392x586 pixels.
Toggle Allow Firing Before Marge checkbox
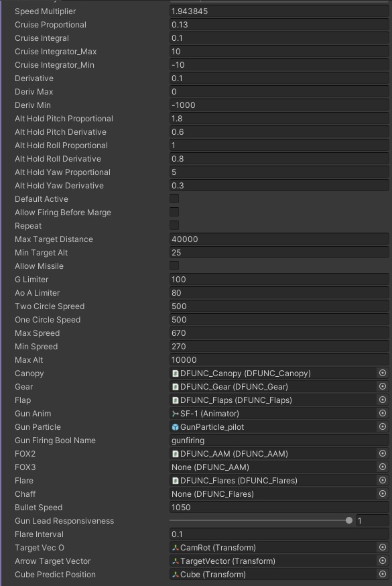174,212
